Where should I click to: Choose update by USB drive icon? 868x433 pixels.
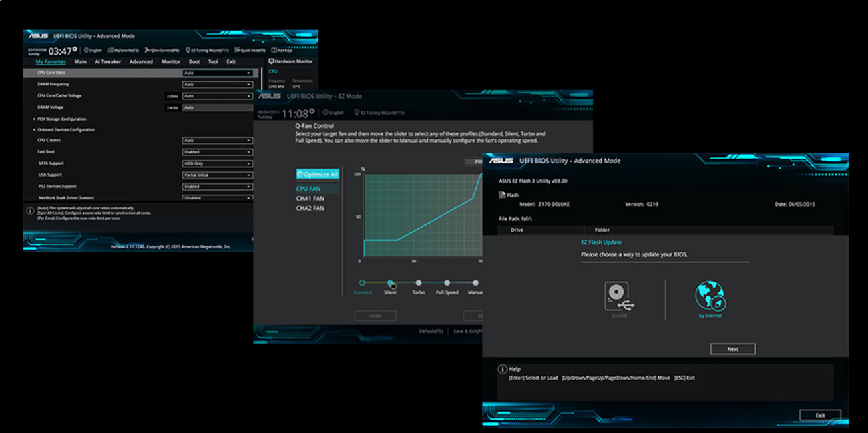coord(619,296)
